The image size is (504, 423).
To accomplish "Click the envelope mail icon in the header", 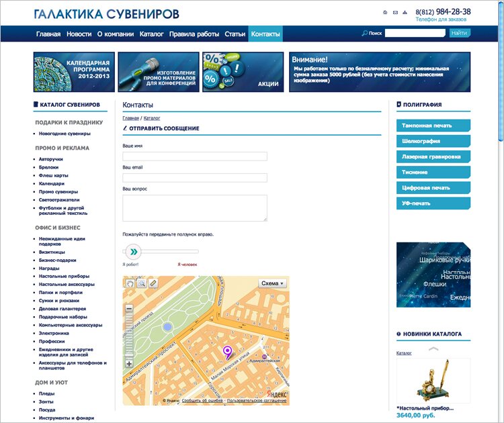I will [x=395, y=13].
